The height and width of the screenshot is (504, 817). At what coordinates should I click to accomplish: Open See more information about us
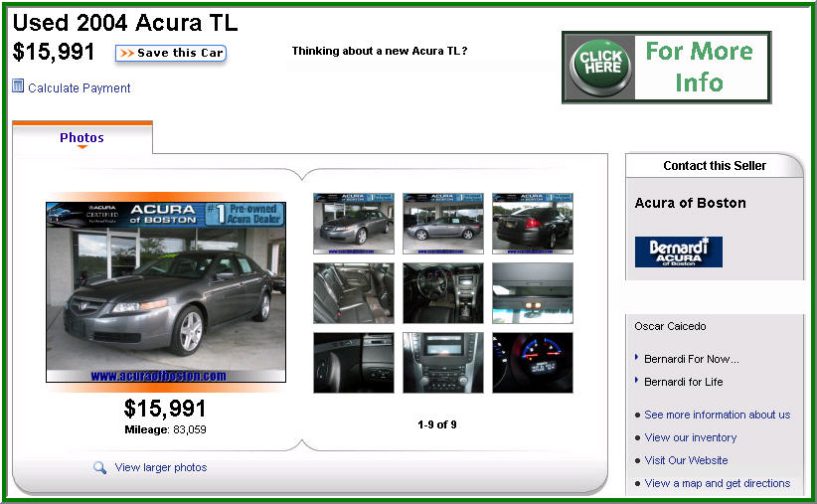(x=717, y=415)
